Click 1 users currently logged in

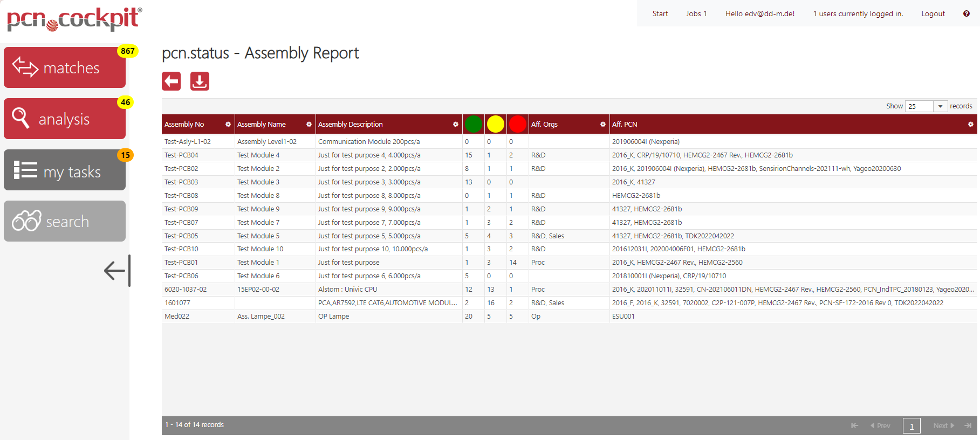pos(858,13)
